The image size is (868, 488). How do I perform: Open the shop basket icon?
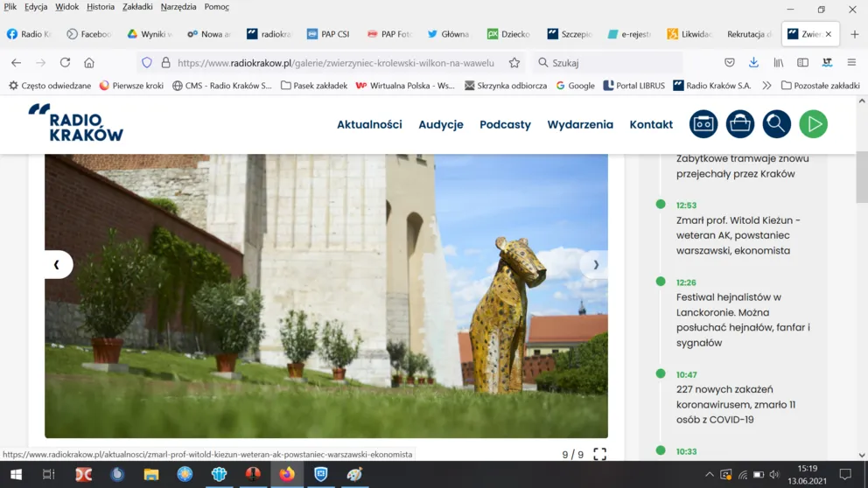point(740,124)
